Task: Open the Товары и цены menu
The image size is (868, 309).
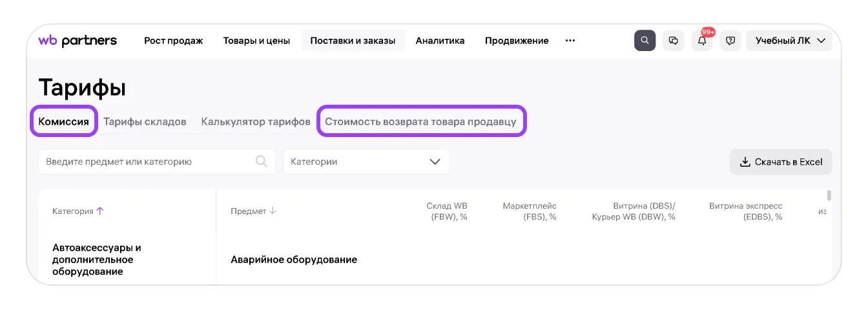Action: tap(256, 41)
